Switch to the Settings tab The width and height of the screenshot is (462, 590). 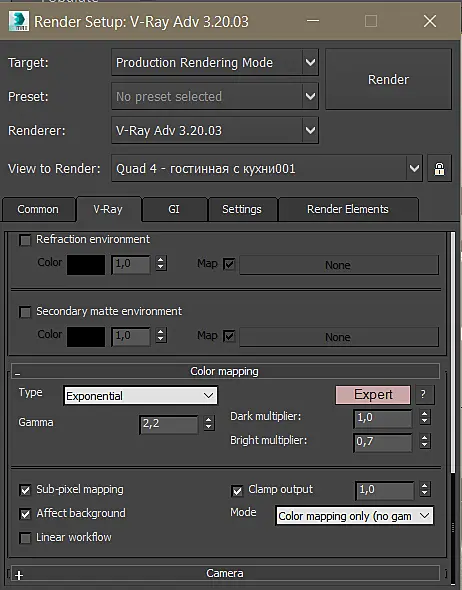click(x=242, y=209)
